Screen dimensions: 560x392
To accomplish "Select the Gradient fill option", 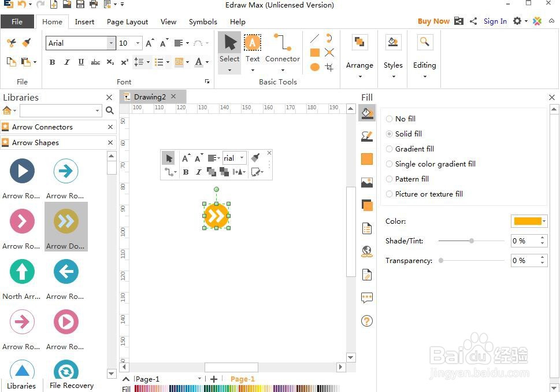I will pos(410,149).
